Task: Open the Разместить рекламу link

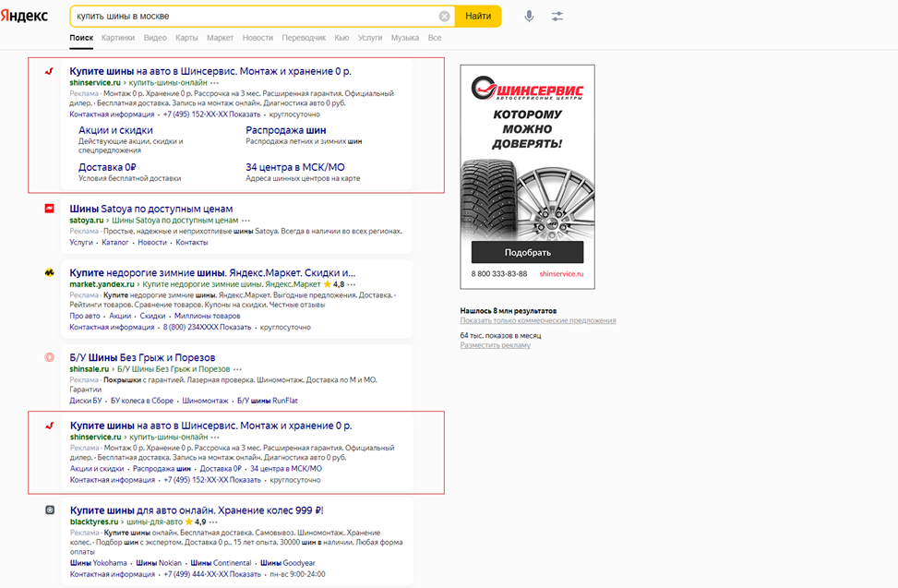Action: point(495,345)
